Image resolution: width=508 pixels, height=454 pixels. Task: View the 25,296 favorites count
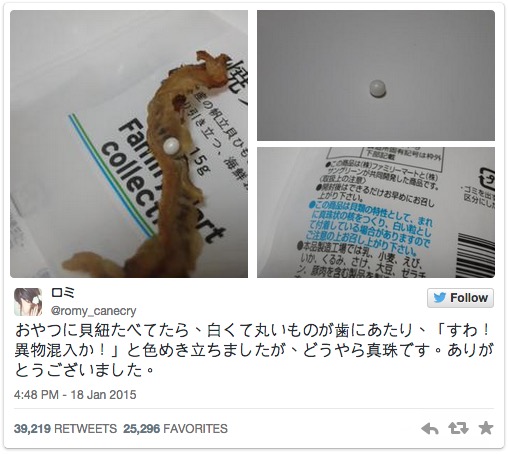(175, 428)
